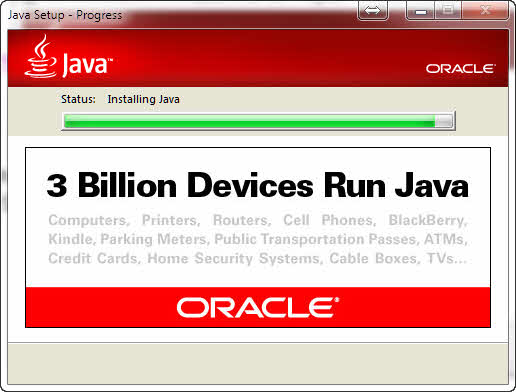Click the disabled maximize button
The height and width of the screenshot is (392, 516).
click(448, 11)
